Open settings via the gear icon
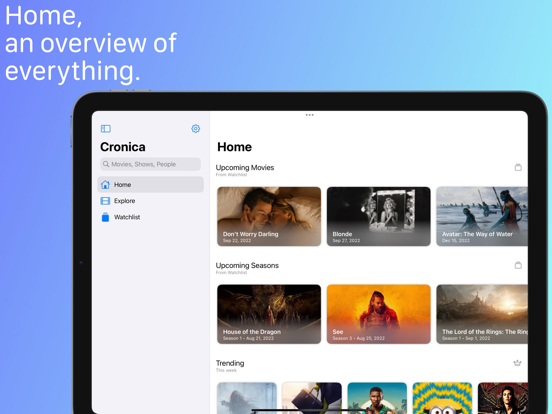Viewport: 552px width, 414px height. pos(196,128)
